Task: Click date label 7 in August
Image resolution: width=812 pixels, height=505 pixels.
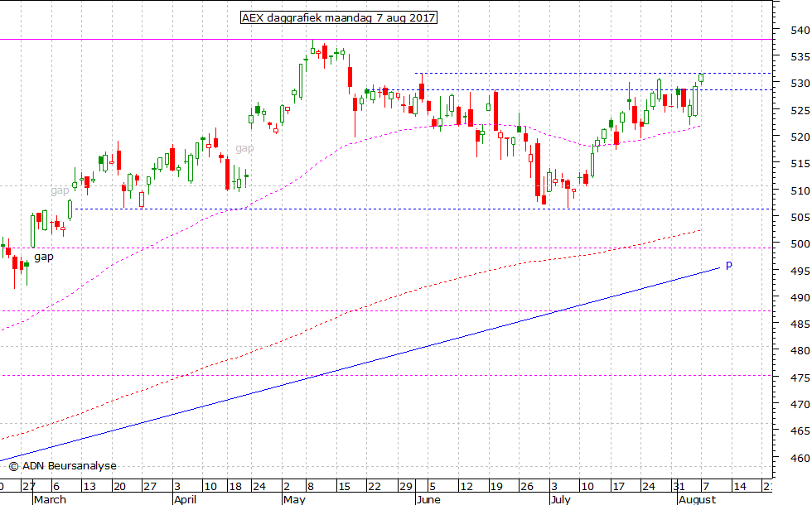Action: (705, 487)
